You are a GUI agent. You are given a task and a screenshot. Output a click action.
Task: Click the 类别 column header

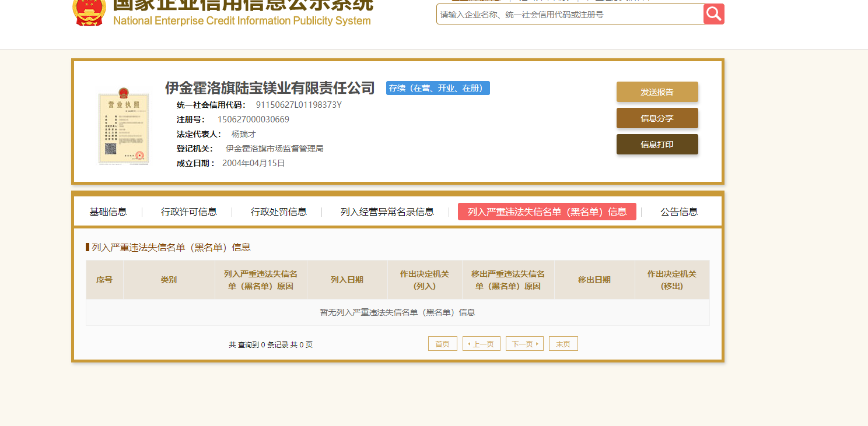coord(169,280)
